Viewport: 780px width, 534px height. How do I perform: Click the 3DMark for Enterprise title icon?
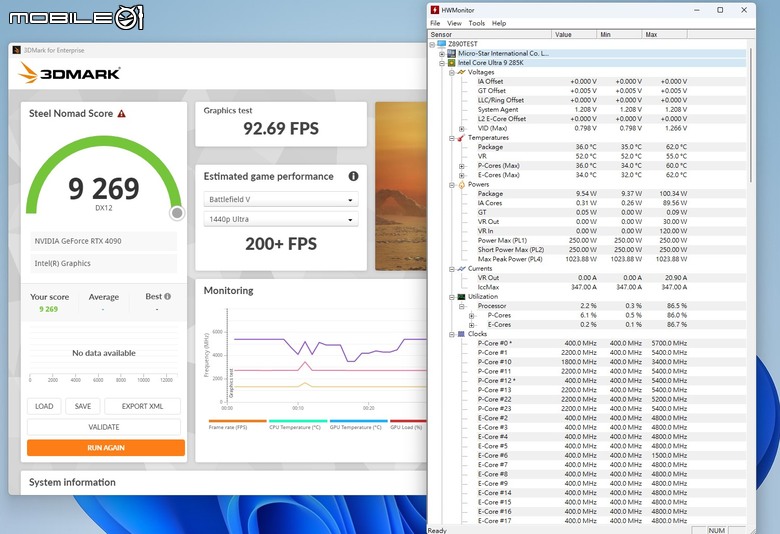click(16, 50)
